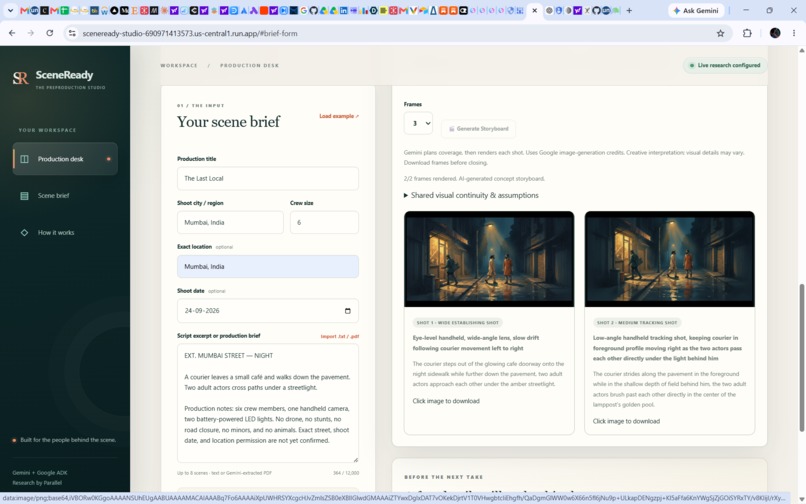
Task: Click the Shot 2 - Medium Tracking Shot tag
Action: [637, 322]
